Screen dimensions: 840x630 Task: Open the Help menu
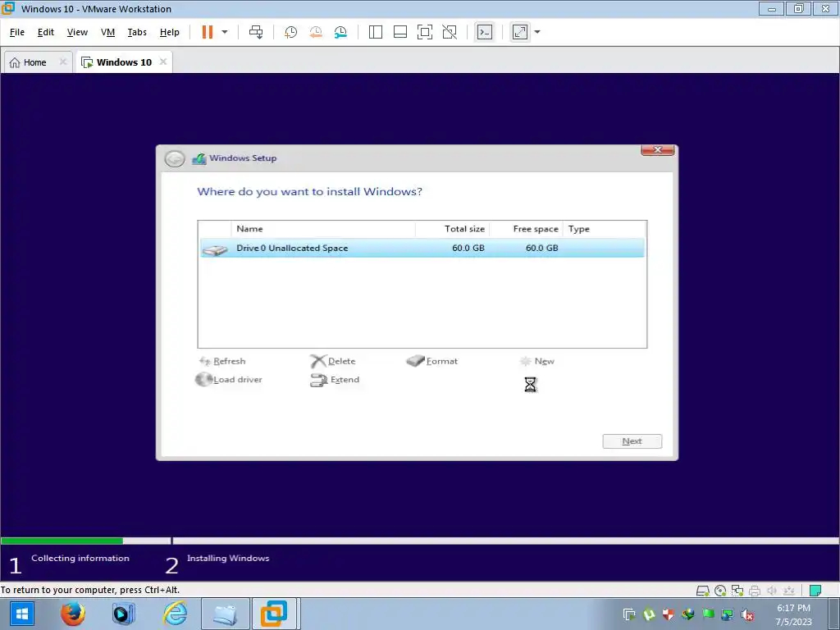169,32
